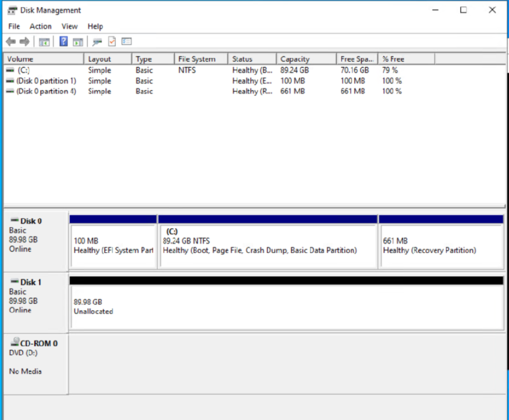Click the Rescan Disks toolbar icon
Screen dimensions: 509x420
[x=97, y=41]
